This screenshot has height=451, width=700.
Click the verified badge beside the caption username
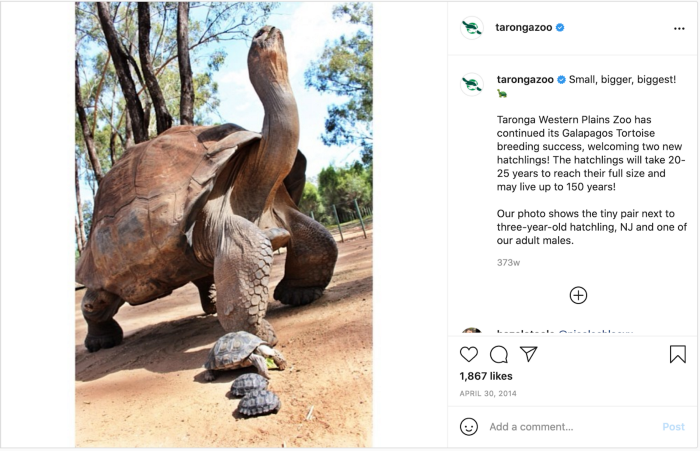(562, 79)
